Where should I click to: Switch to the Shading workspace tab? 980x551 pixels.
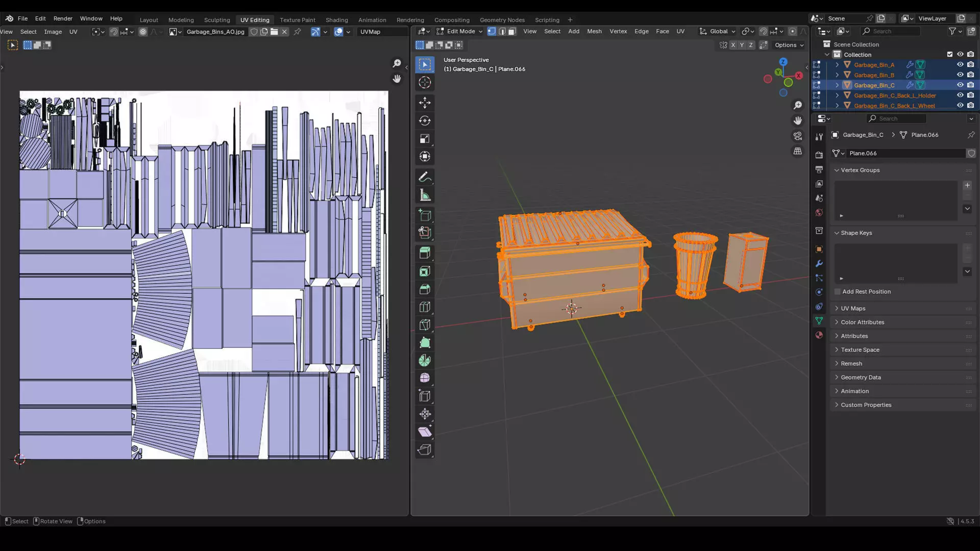pos(337,20)
